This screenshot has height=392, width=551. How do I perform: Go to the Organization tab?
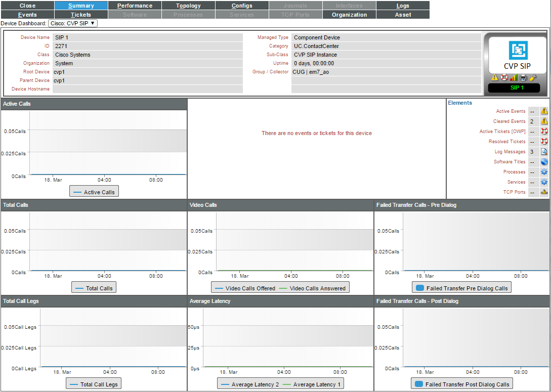(349, 15)
